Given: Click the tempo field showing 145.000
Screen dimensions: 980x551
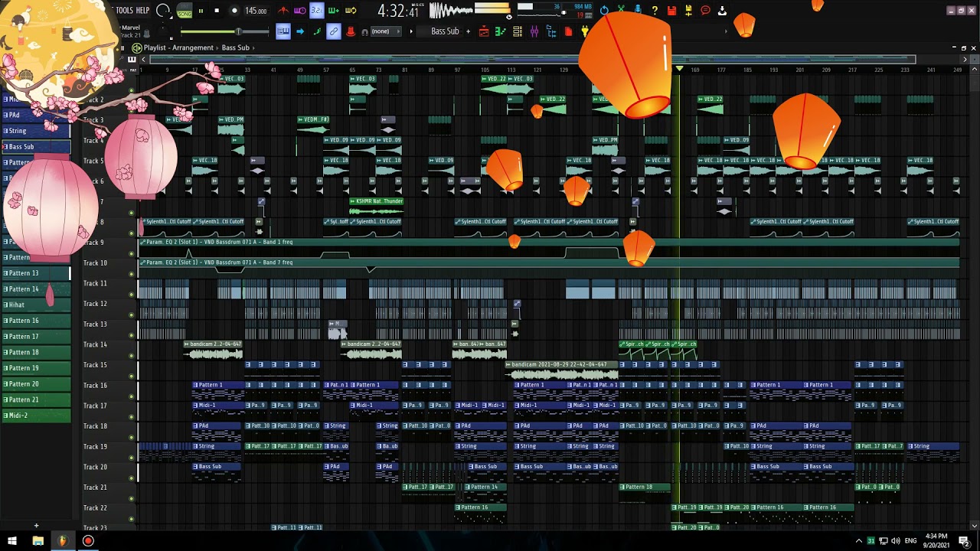Looking at the screenshot, I should click(256, 11).
